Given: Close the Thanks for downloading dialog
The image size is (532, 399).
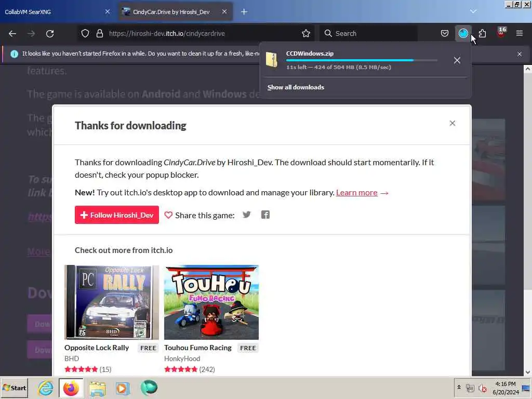Looking at the screenshot, I should click(453, 123).
